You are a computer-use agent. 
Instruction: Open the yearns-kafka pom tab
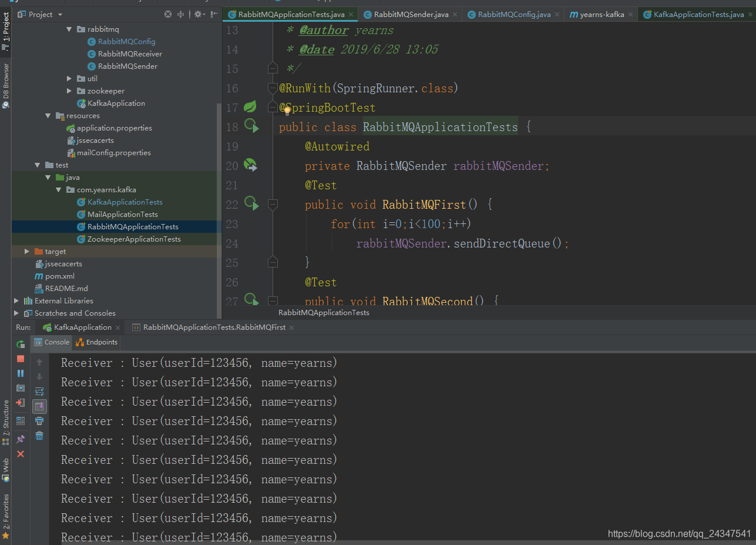(x=602, y=14)
